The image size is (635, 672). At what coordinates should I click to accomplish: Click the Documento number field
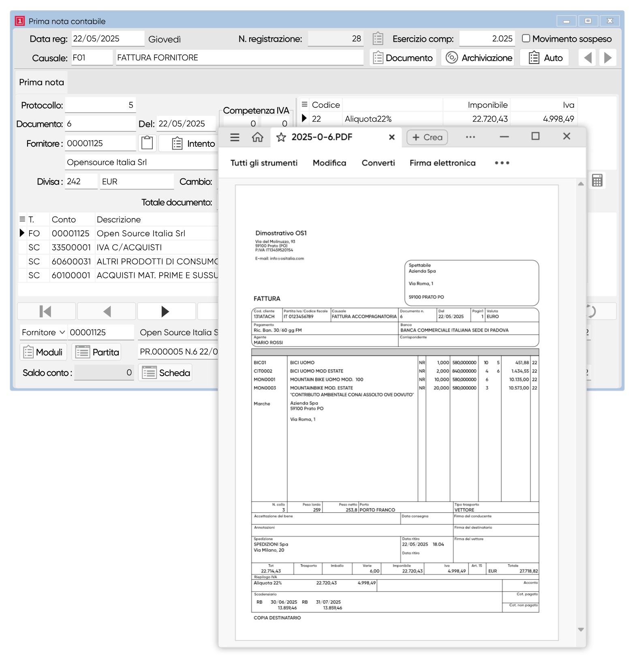click(100, 124)
